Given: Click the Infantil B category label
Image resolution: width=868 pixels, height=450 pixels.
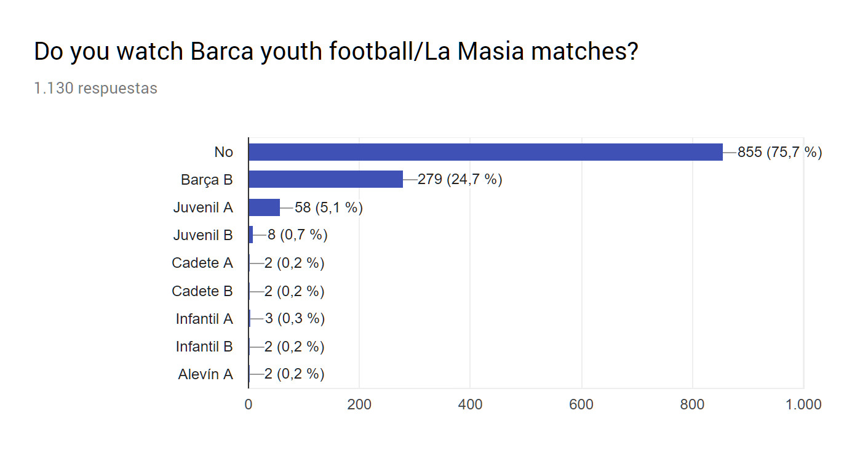Looking at the screenshot, I should [204, 347].
